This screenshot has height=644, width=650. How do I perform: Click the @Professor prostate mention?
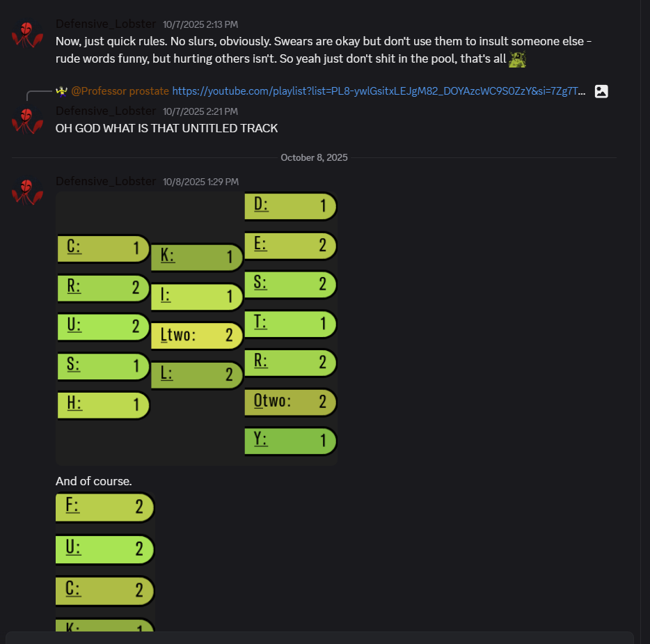point(120,91)
